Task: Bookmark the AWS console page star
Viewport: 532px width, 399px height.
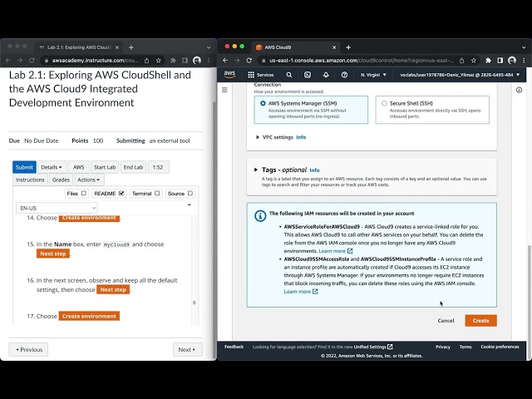Action: point(474,61)
